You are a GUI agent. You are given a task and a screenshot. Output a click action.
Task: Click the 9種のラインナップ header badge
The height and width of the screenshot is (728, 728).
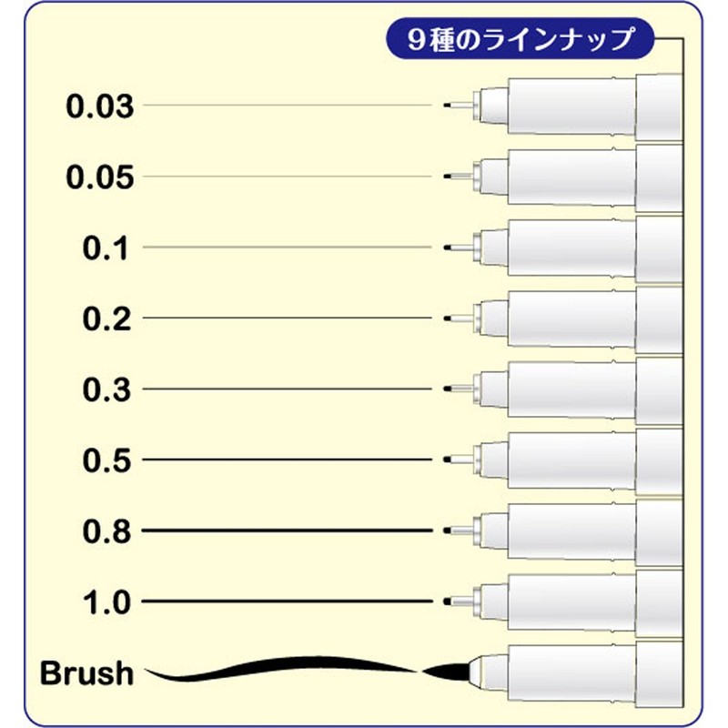(521, 41)
